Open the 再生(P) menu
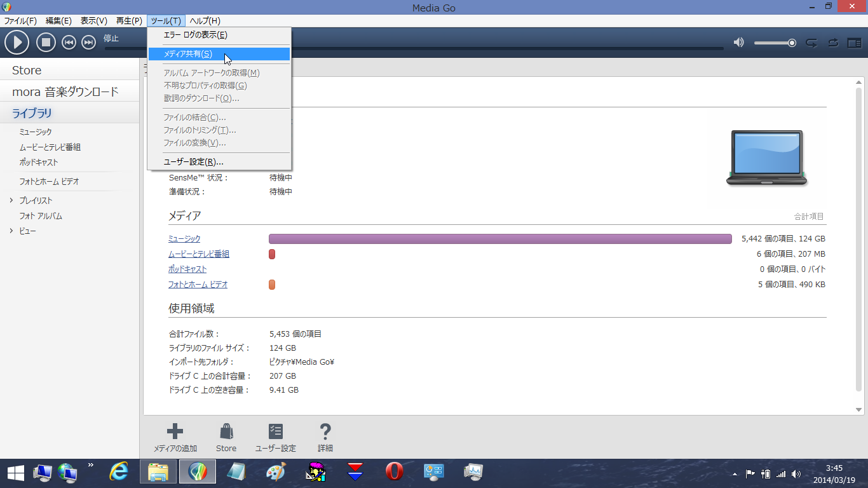This screenshot has width=868, height=488. (x=129, y=21)
